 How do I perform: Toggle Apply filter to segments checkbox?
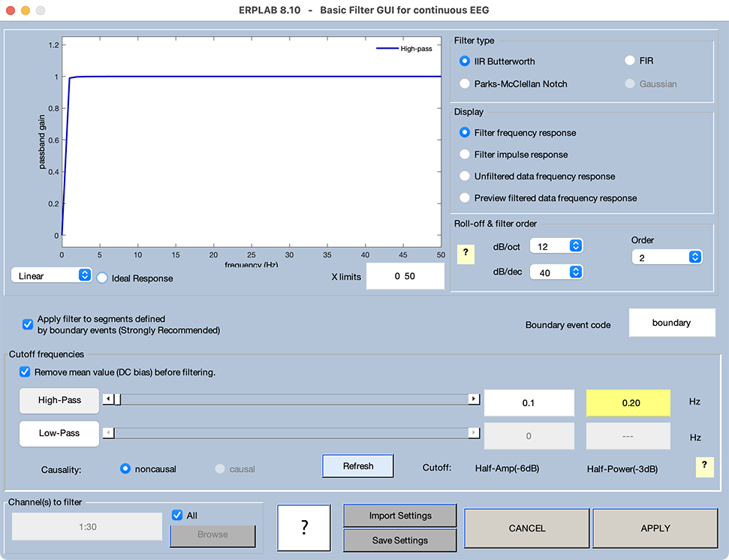click(28, 324)
